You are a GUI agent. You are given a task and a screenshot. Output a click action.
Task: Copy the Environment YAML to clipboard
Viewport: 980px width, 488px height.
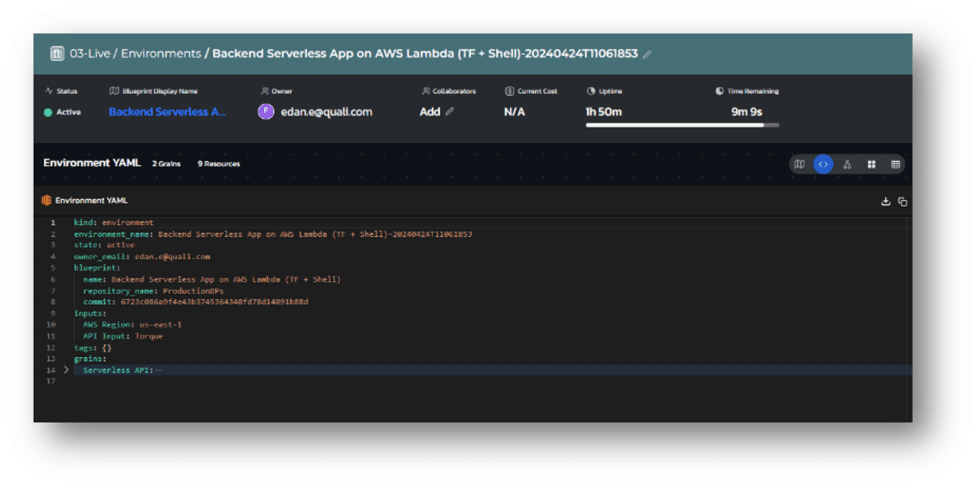(x=903, y=201)
